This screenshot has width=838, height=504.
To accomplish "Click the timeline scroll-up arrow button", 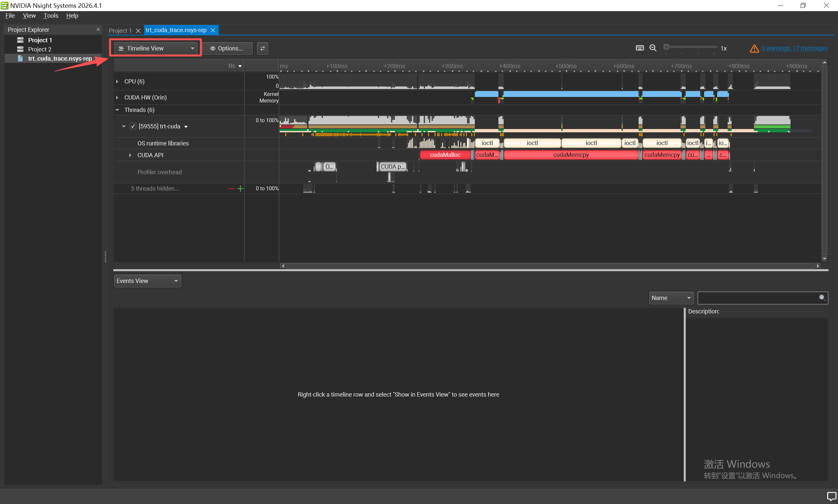I will (x=824, y=62).
